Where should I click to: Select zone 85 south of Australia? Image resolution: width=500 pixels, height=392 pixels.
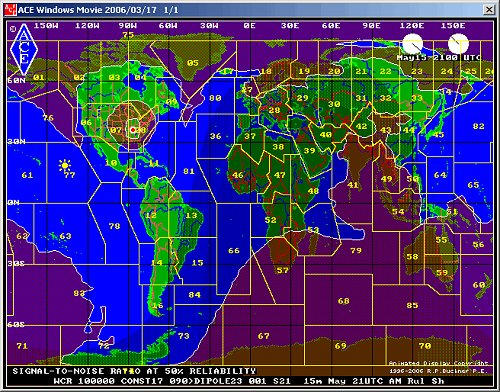click(x=412, y=305)
